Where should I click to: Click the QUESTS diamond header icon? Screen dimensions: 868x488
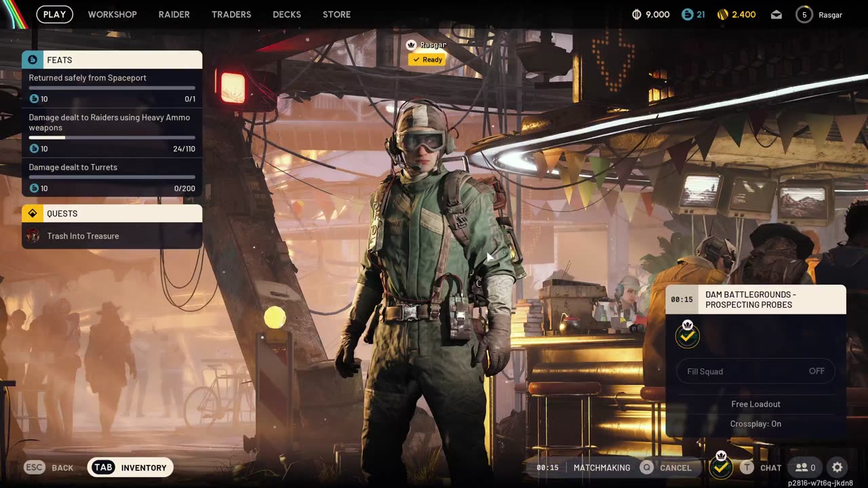[33, 213]
